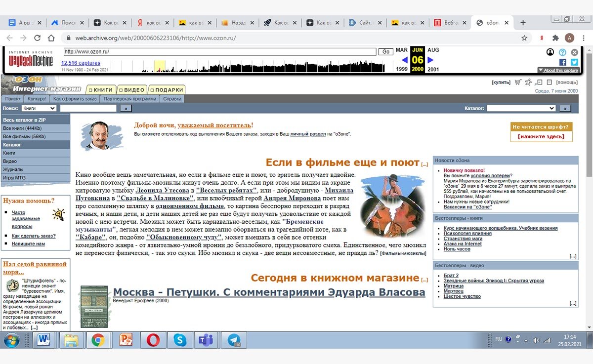Go back in Chrome
This screenshot has height=364, width=593.
9,38
